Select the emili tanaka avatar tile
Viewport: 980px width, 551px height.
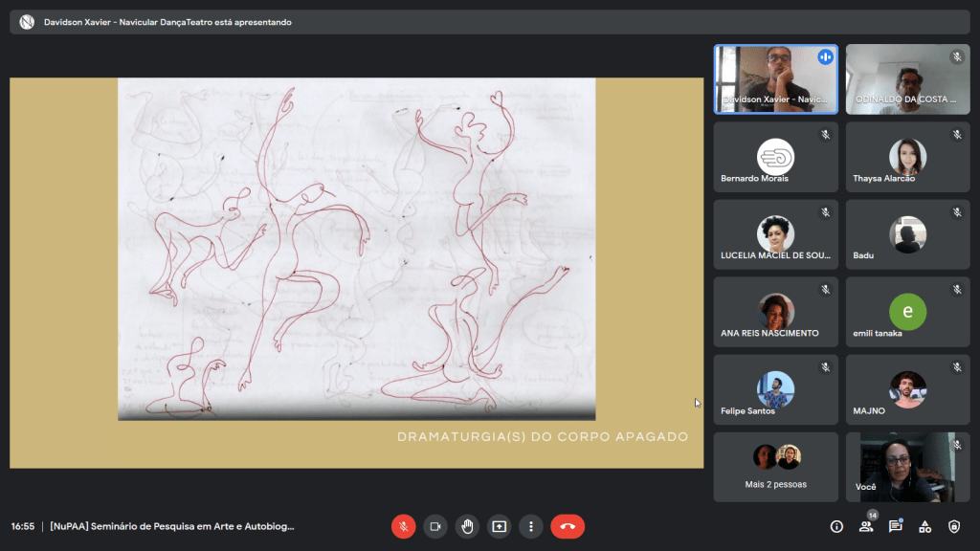coord(907,313)
